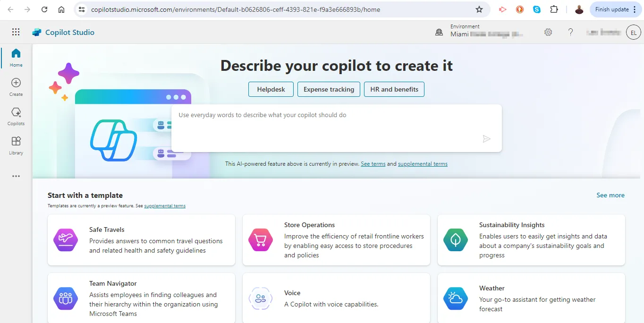
Task: Click See more templates link
Action: click(x=610, y=195)
